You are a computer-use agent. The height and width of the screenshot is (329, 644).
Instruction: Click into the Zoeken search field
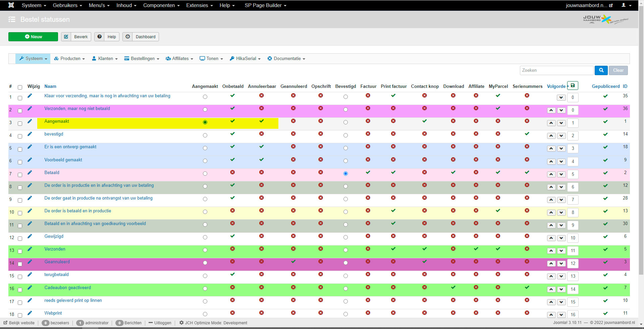click(556, 70)
